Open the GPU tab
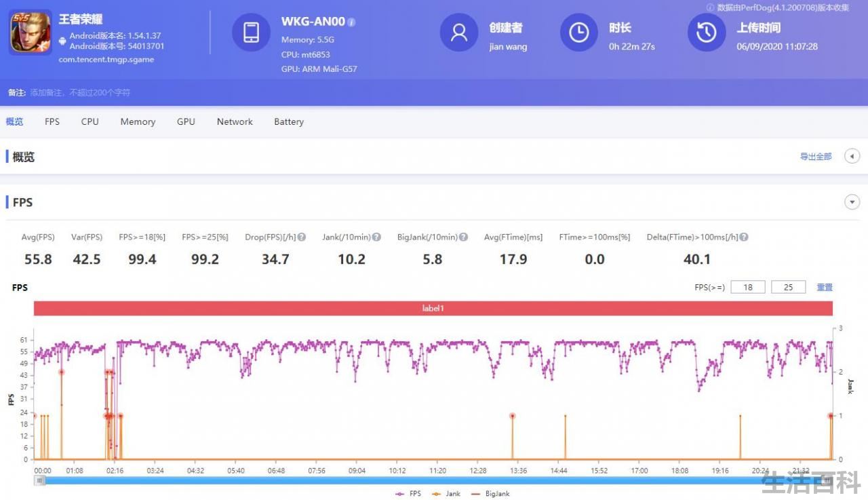The height and width of the screenshot is (500, 868). 186,121
